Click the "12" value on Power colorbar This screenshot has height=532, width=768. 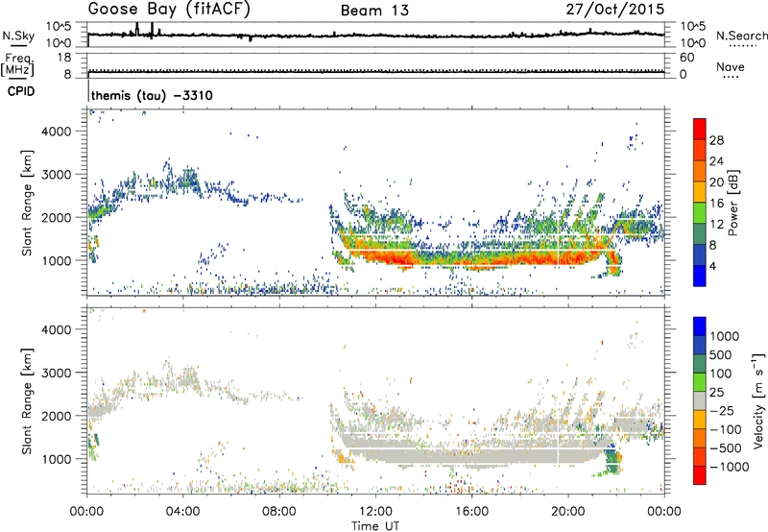(x=716, y=225)
